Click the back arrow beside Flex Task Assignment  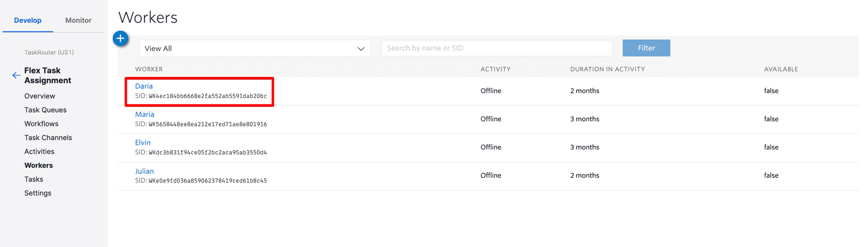pos(16,75)
